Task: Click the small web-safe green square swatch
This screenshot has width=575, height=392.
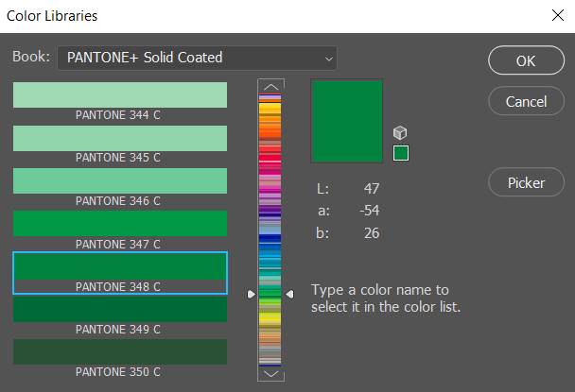Action: (x=401, y=153)
